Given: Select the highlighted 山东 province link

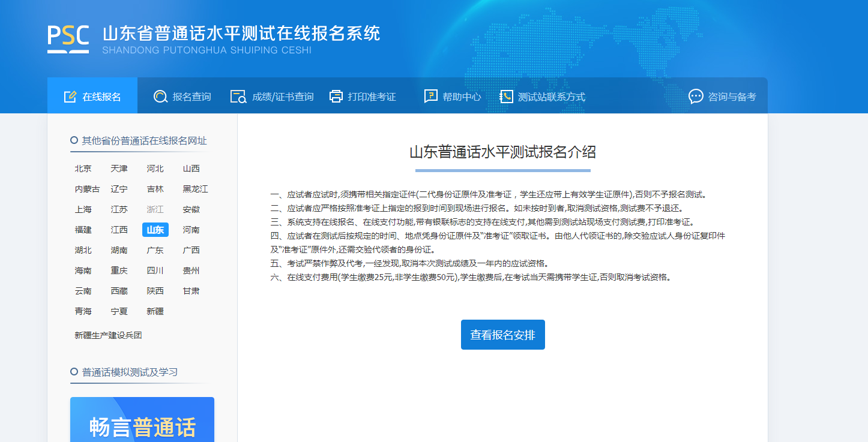Looking at the screenshot, I should pos(155,230).
